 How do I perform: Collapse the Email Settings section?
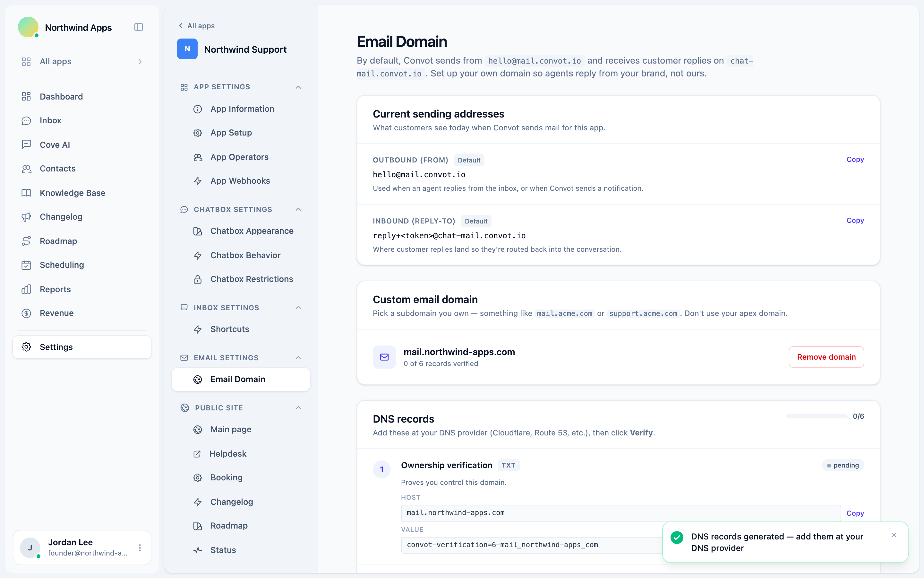point(298,358)
